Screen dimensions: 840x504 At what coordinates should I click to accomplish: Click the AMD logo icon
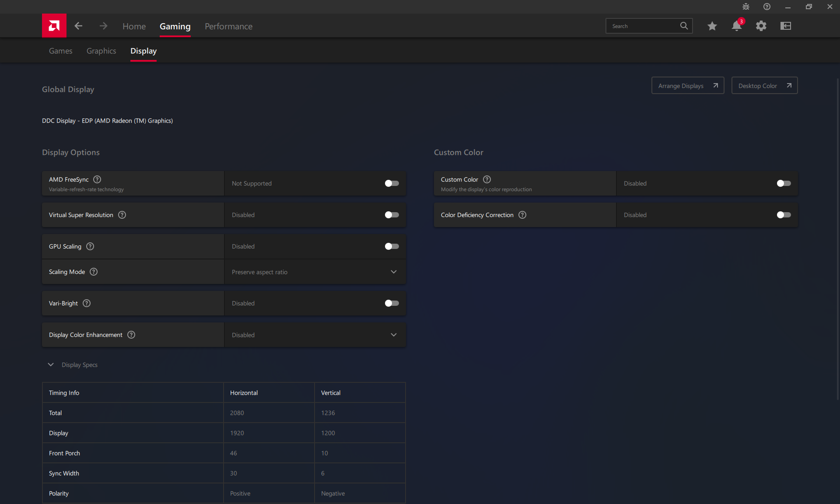(x=54, y=26)
